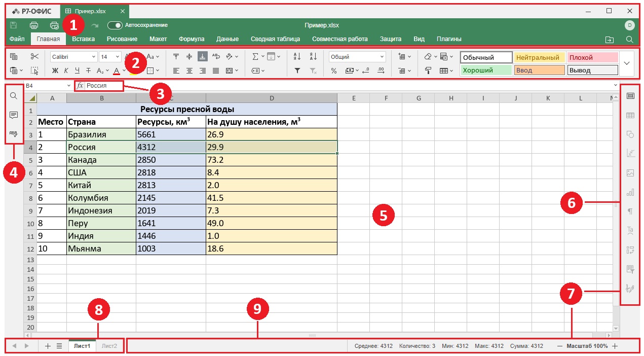Switch to the Лист2 sheet tab
The height and width of the screenshot is (356, 644).
pyautogui.click(x=109, y=346)
